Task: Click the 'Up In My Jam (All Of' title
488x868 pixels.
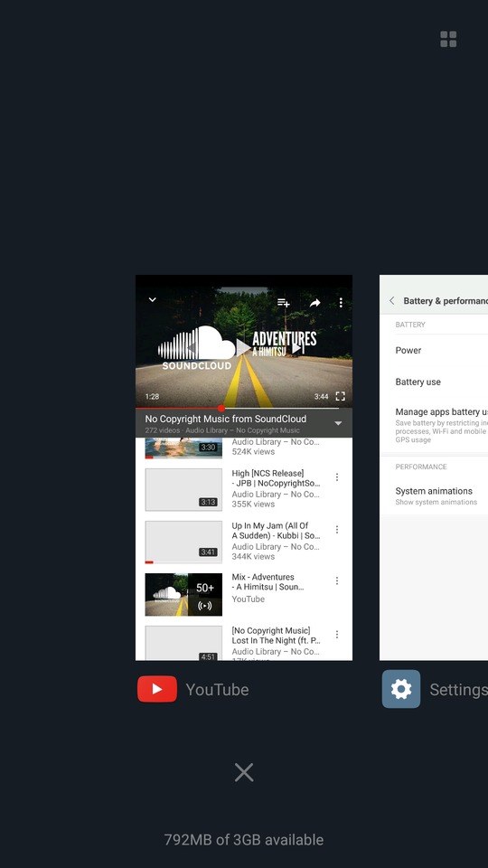Action: tap(270, 526)
